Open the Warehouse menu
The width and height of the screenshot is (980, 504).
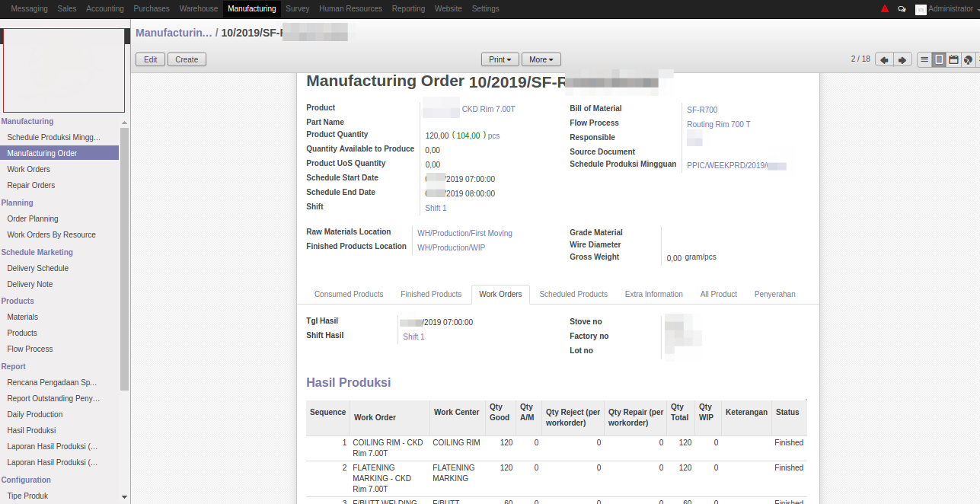click(199, 9)
